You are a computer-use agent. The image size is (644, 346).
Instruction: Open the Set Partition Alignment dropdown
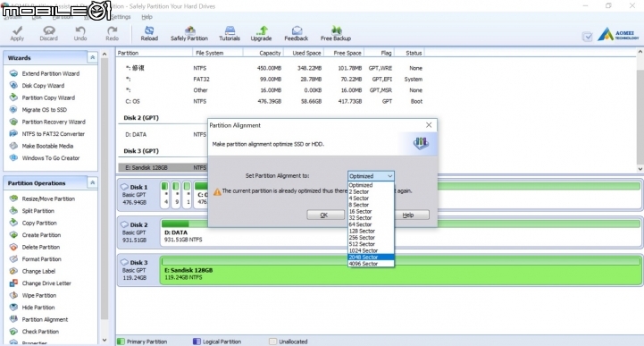pos(371,176)
